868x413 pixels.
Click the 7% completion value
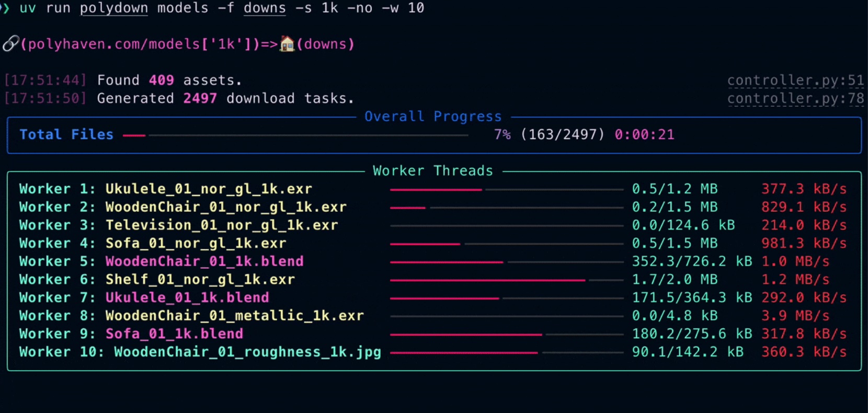pyautogui.click(x=502, y=135)
